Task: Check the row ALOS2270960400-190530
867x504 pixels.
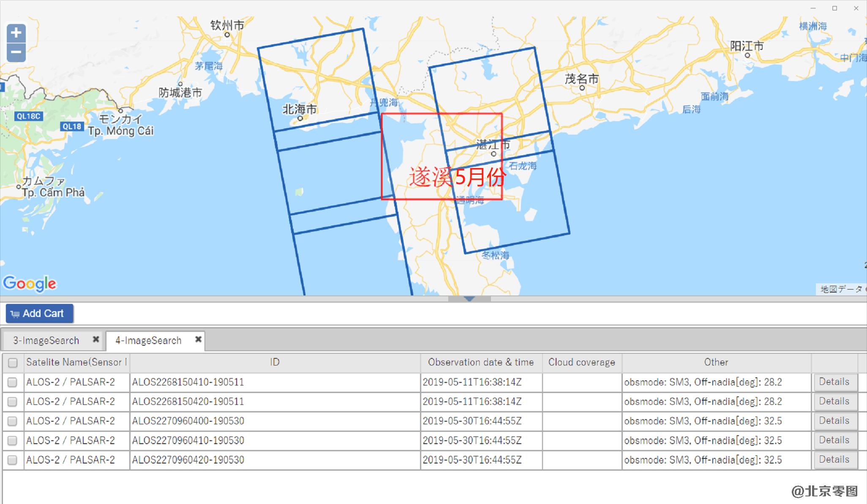Action: pos(12,421)
